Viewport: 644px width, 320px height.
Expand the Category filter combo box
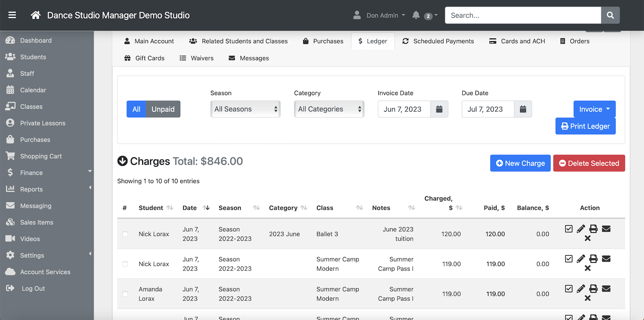329,109
